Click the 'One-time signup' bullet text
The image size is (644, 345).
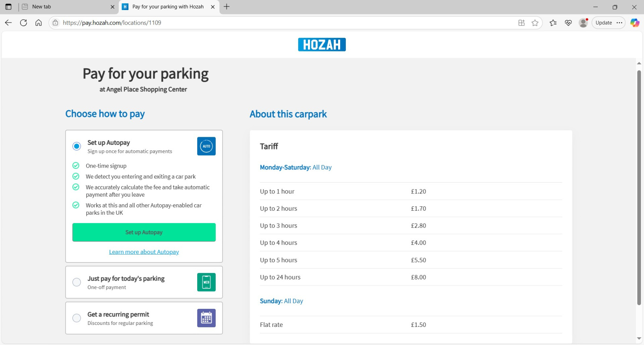coord(106,166)
